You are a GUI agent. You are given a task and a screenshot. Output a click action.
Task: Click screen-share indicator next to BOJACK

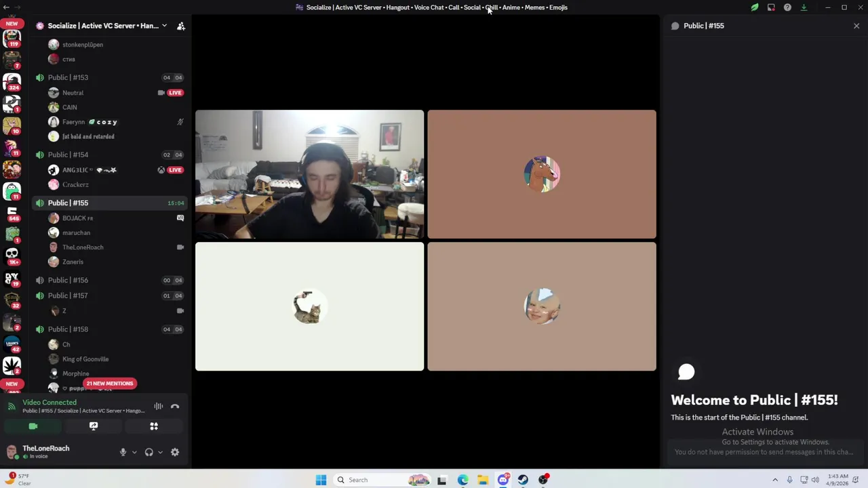click(x=180, y=218)
